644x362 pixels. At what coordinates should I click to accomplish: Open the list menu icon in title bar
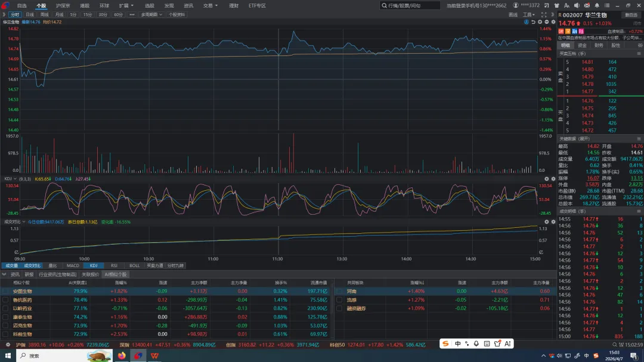(607, 5)
